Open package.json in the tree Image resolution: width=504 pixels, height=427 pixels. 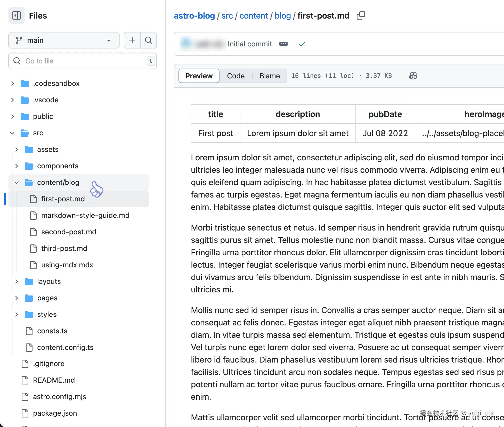55,413
